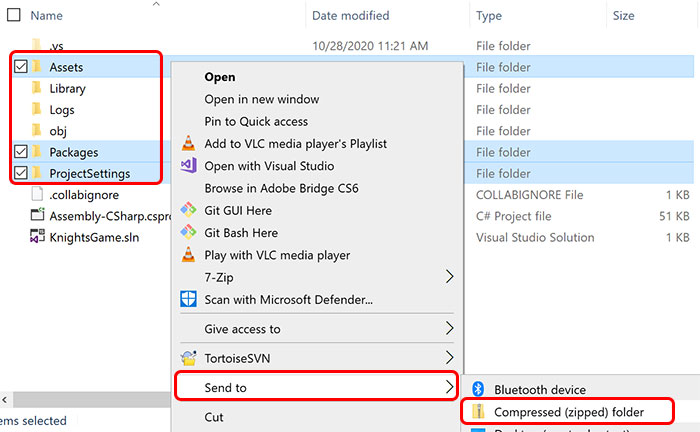
Task: Click the Library folder icon
Action: coord(37,88)
